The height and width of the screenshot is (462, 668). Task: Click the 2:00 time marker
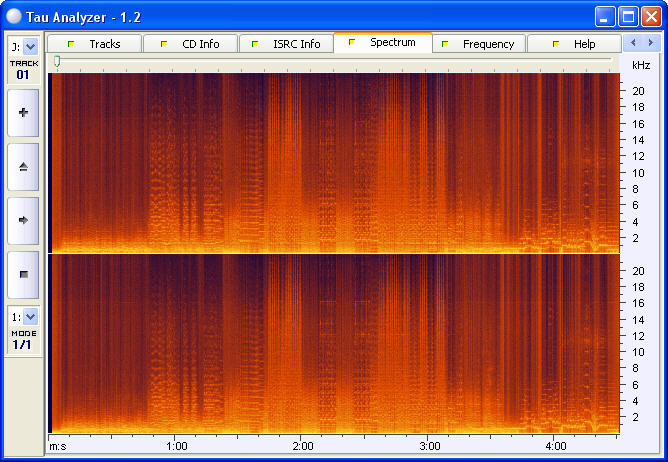tap(303, 446)
